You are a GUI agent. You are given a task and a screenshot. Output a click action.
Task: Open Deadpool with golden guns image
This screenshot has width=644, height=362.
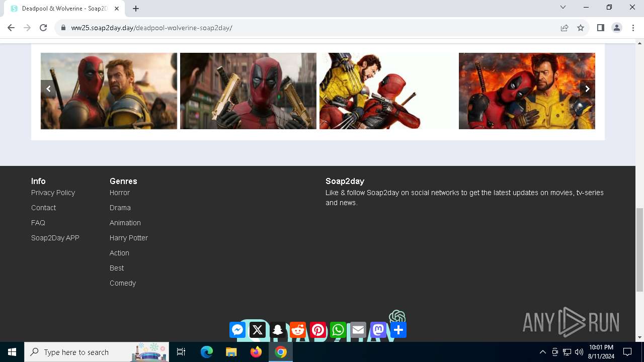(248, 91)
